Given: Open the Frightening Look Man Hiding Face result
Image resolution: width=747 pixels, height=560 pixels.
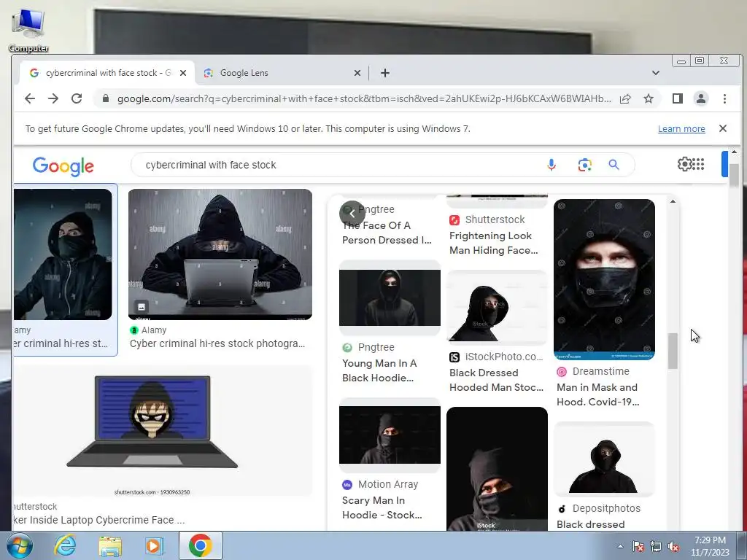Looking at the screenshot, I should pos(494,243).
